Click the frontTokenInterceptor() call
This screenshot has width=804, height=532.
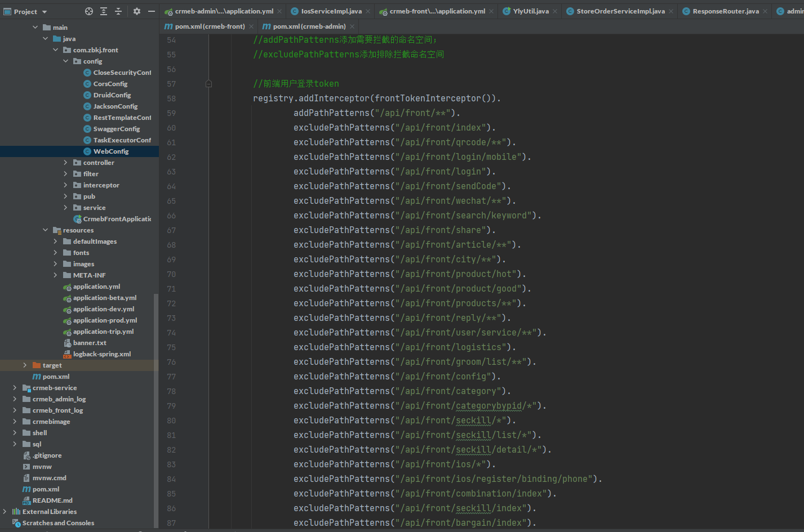coord(434,98)
